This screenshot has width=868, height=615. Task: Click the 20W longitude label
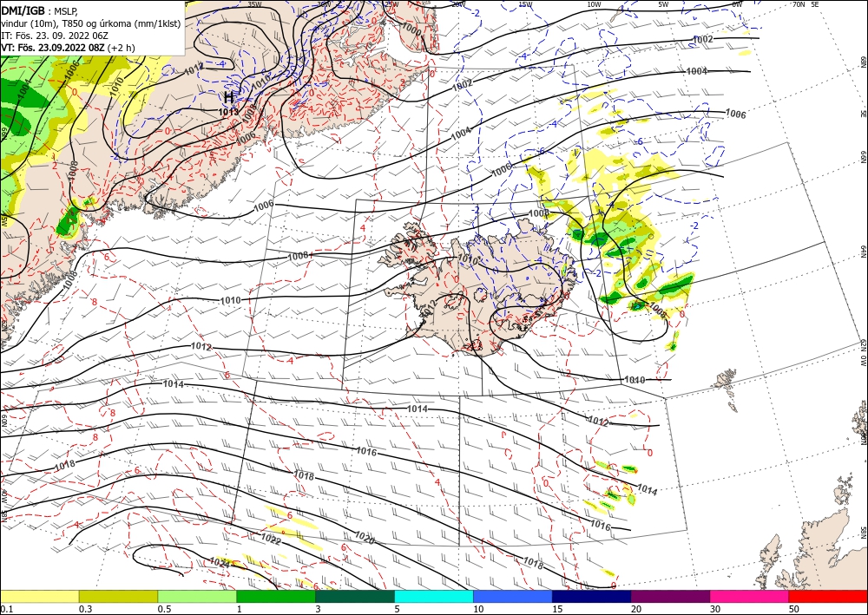pos(457,3)
